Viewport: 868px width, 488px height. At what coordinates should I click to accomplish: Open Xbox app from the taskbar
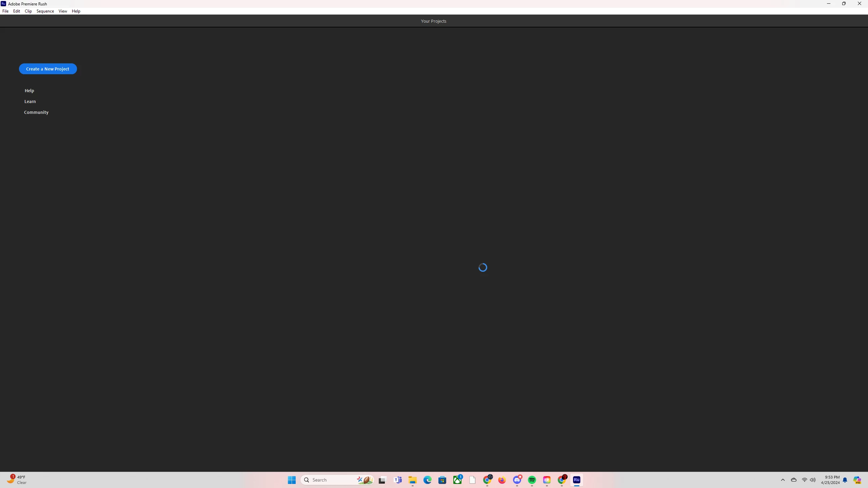click(x=457, y=480)
